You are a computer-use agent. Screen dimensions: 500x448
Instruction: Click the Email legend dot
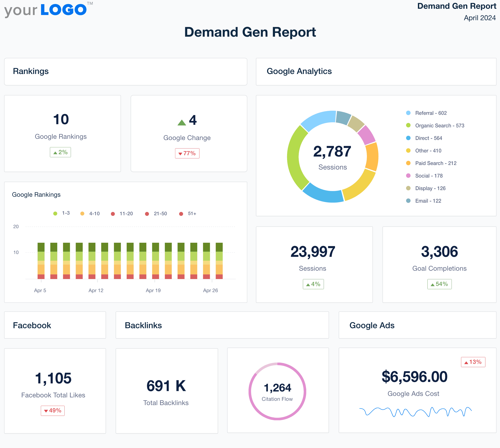[409, 201]
